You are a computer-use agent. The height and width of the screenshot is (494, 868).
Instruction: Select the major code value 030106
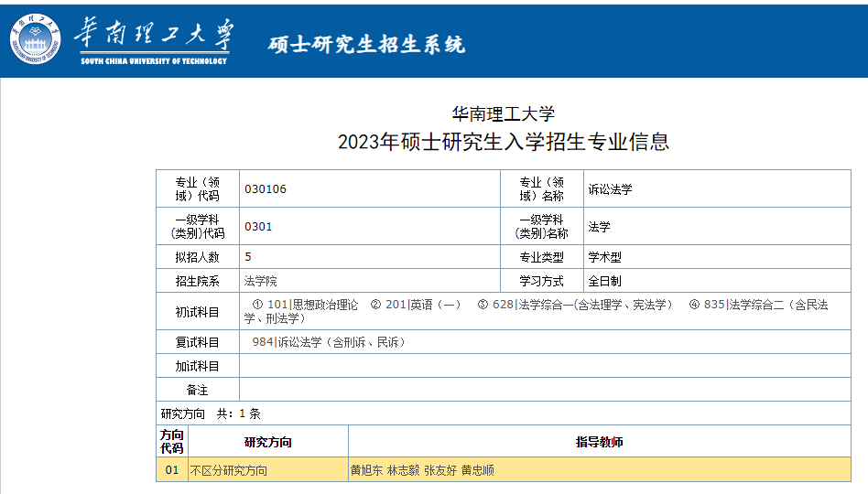[266, 189]
